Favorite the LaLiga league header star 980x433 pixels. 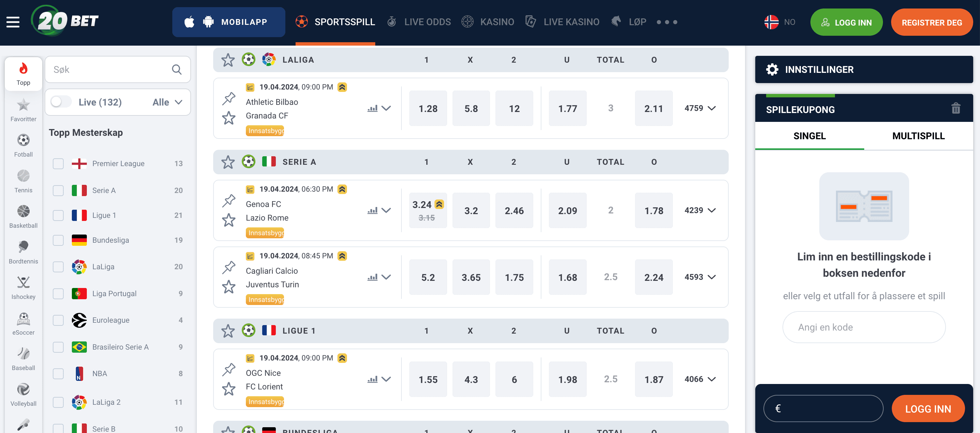228,60
